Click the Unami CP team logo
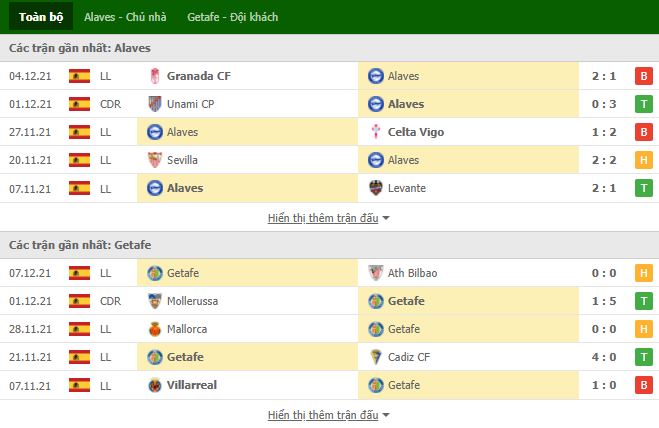The height and width of the screenshot is (428, 659). tap(155, 104)
